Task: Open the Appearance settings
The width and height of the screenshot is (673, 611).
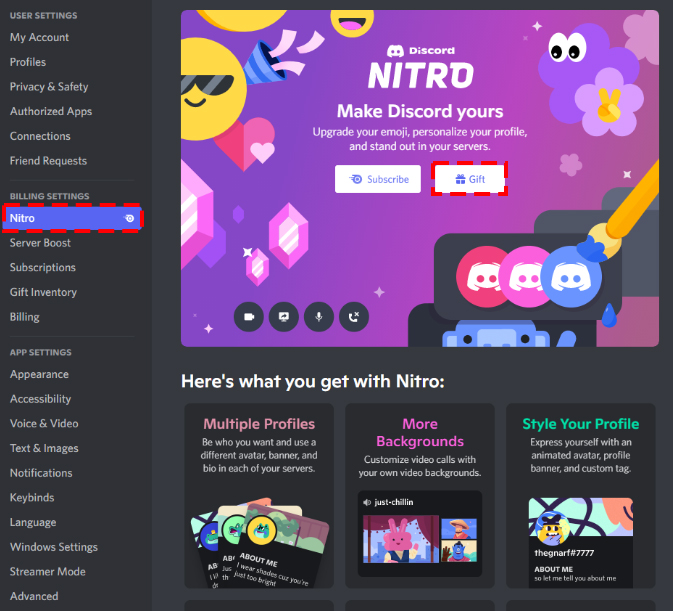Action: tap(39, 374)
